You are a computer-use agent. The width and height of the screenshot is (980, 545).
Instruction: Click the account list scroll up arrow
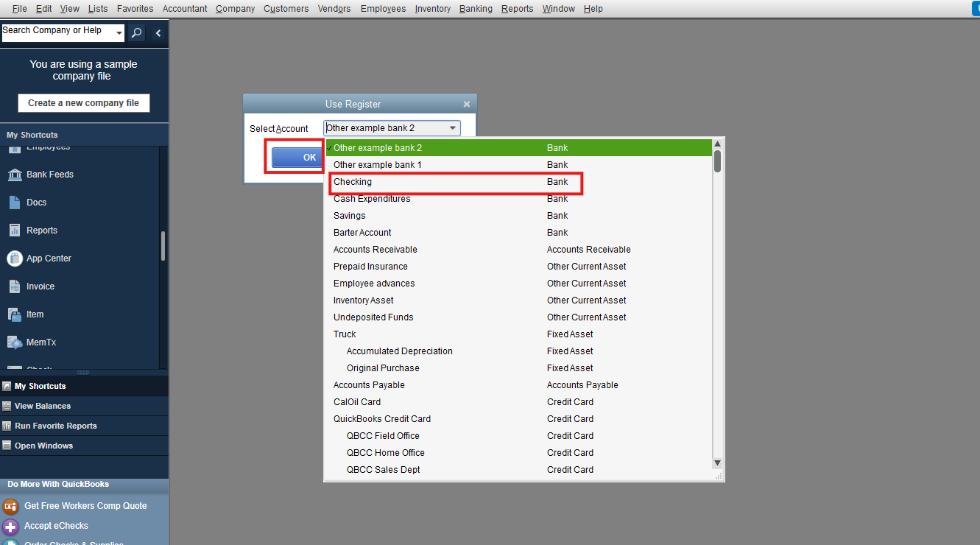pyautogui.click(x=718, y=144)
